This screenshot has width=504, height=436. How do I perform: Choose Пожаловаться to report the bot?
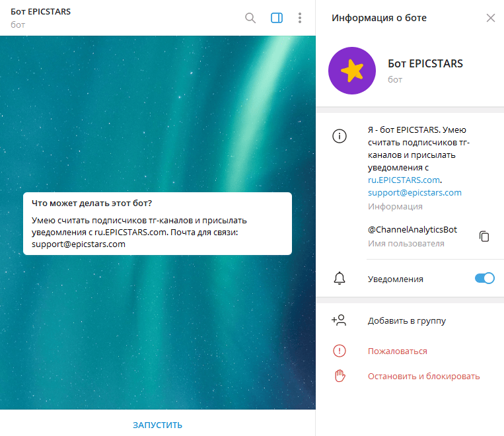click(397, 351)
